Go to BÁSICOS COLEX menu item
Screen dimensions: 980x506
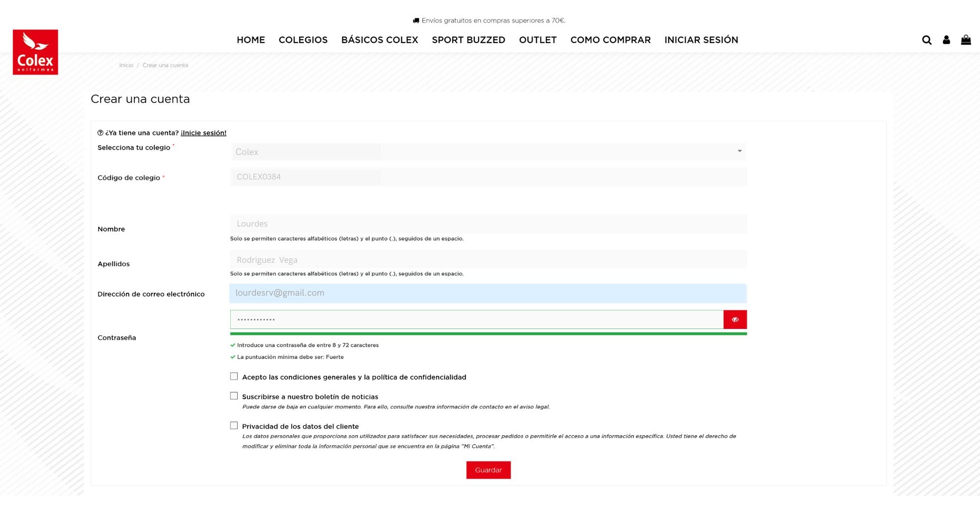click(379, 40)
